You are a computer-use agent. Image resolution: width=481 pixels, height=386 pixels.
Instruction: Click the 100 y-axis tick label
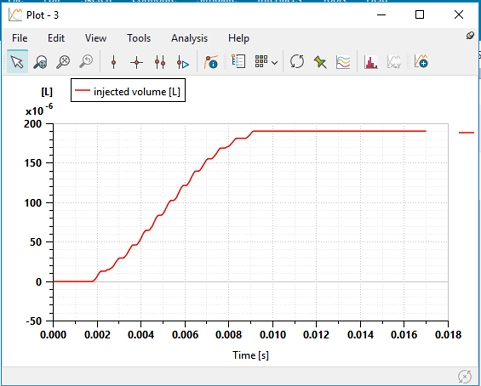pyautogui.click(x=33, y=203)
